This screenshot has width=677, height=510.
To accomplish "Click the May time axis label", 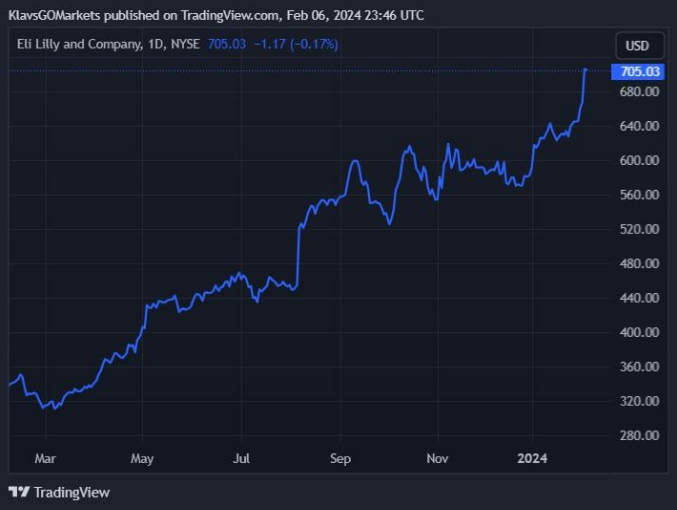I will point(142,459).
